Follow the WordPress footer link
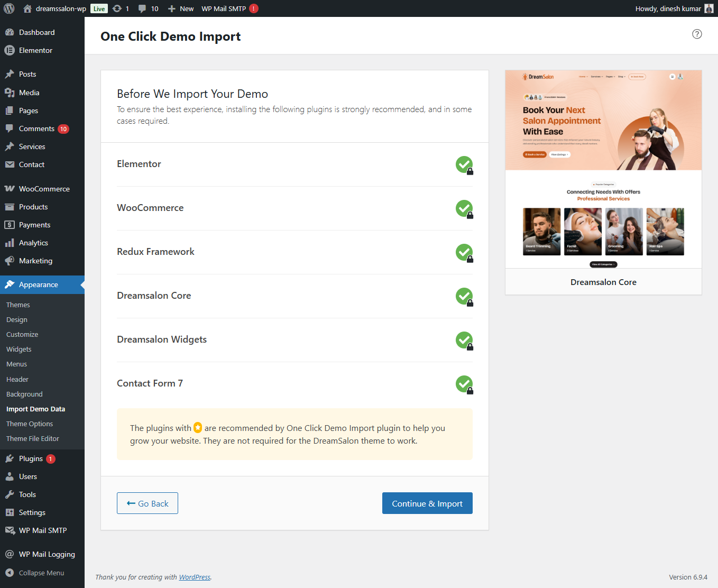 click(195, 577)
